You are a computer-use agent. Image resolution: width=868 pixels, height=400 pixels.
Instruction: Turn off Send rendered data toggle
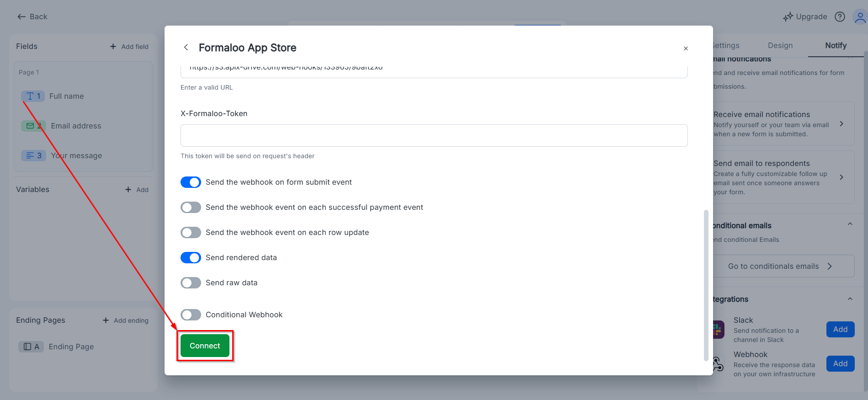coord(191,258)
